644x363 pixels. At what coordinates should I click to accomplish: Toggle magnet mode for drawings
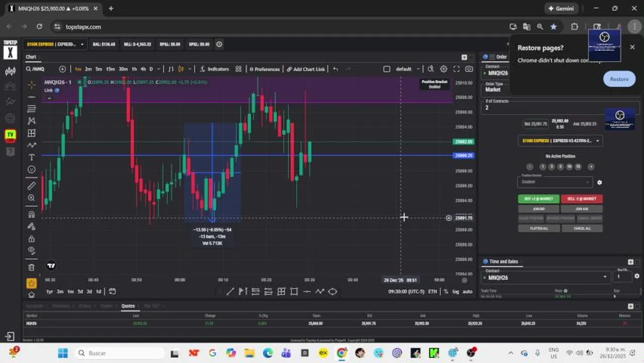[31, 214]
